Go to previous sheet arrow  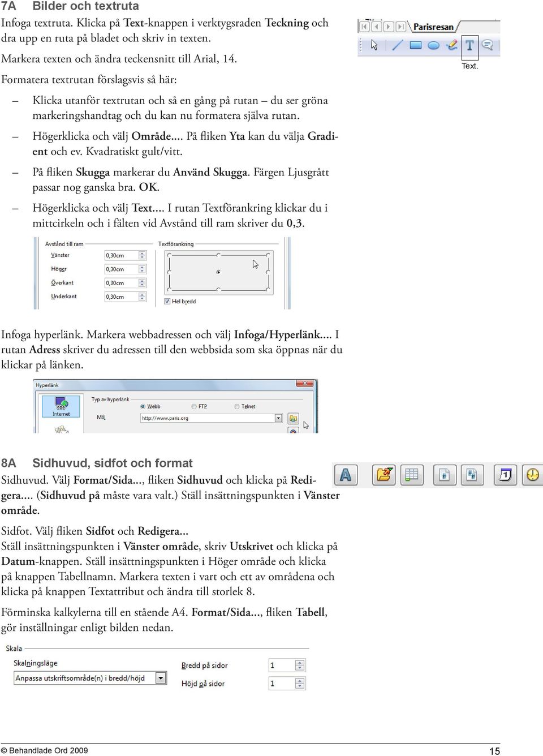(x=376, y=27)
